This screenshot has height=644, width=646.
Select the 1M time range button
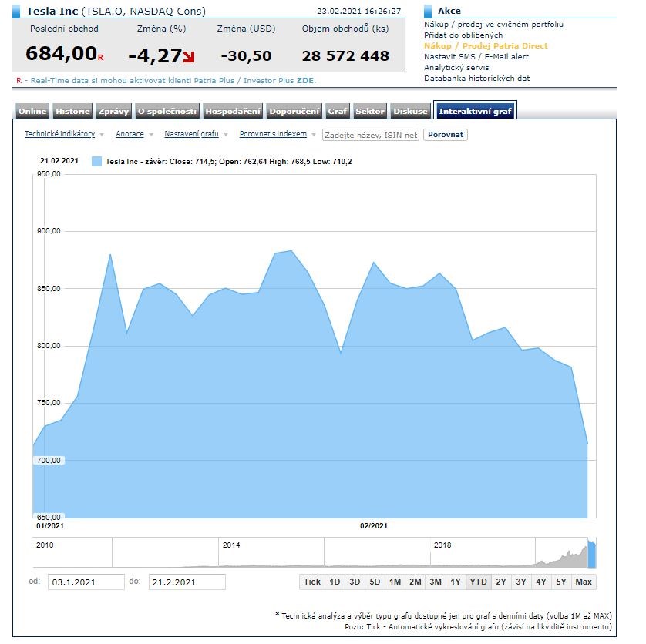point(395,582)
